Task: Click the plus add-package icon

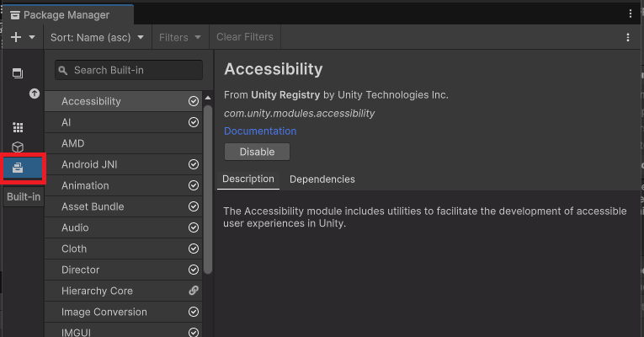Action: click(x=16, y=37)
